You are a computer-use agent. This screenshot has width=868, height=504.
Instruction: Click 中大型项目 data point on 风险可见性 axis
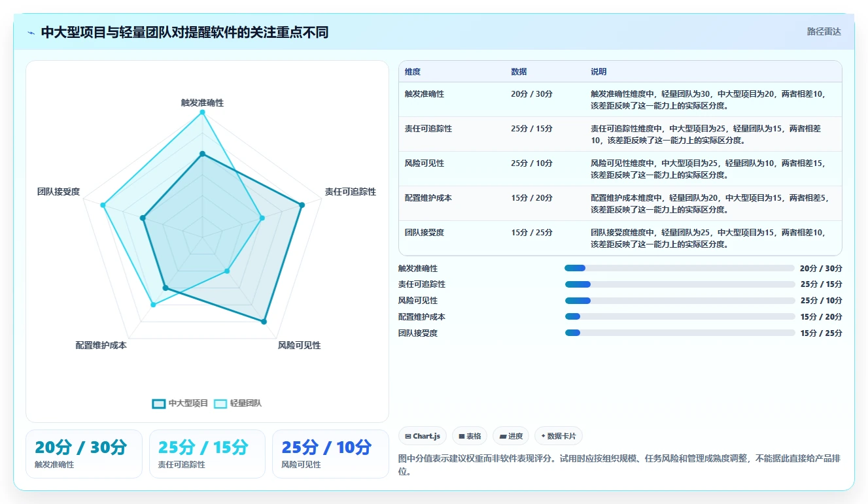pyautogui.click(x=264, y=322)
